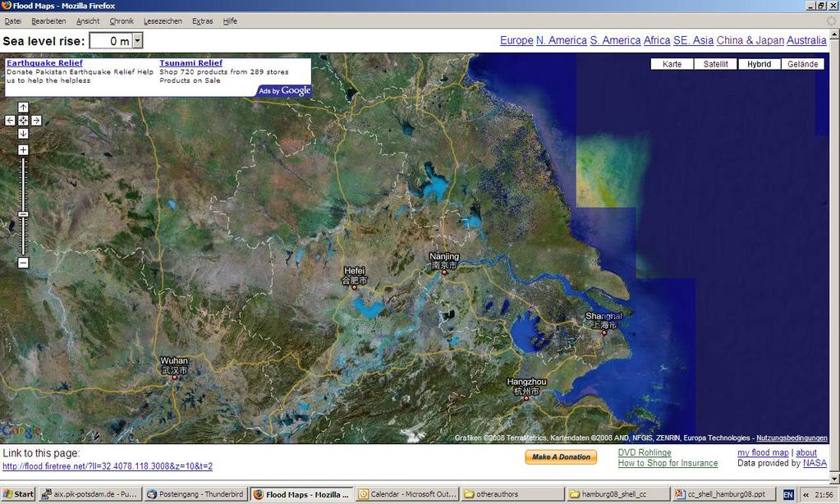Open the Extras menu
This screenshot has width=840, height=504.
(x=203, y=21)
